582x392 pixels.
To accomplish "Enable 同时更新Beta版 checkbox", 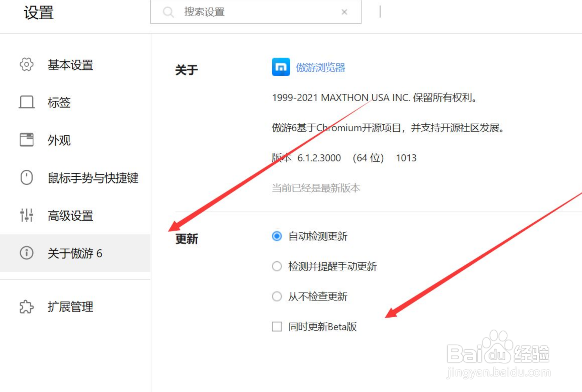I will click(x=277, y=327).
